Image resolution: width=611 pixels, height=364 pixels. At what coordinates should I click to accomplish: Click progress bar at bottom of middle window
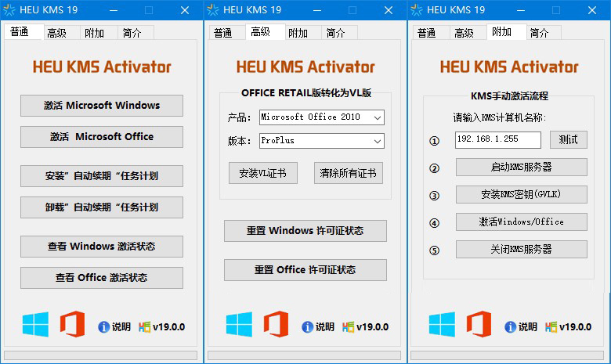click(x=305, y=355)
